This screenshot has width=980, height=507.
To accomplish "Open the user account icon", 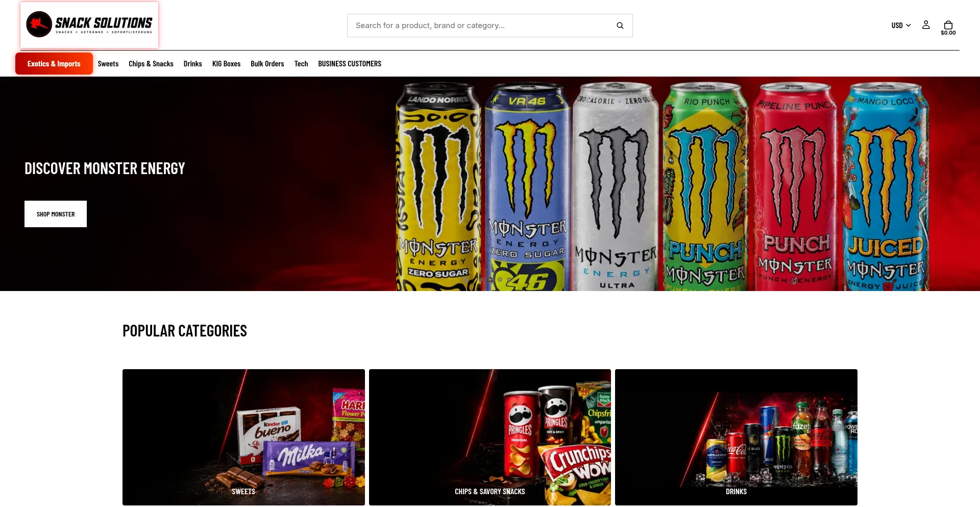I will 926,25.
